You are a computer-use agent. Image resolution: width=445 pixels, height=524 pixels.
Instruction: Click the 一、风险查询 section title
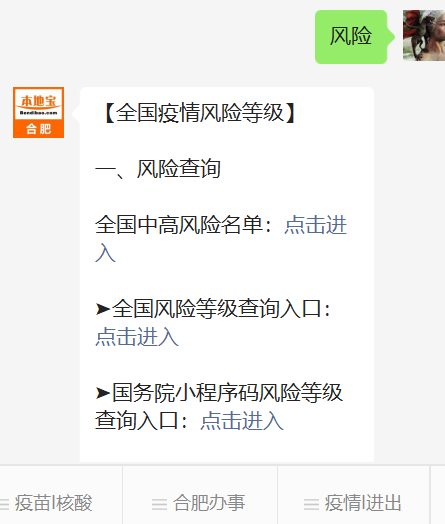[x=158, y=169]
